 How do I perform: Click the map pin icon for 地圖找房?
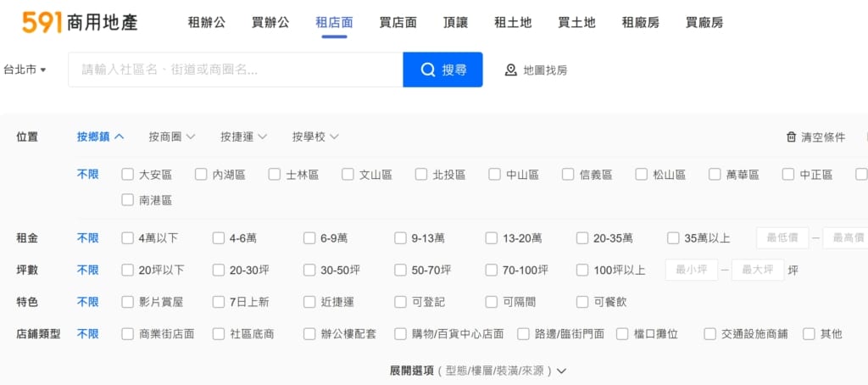(511, 70)
